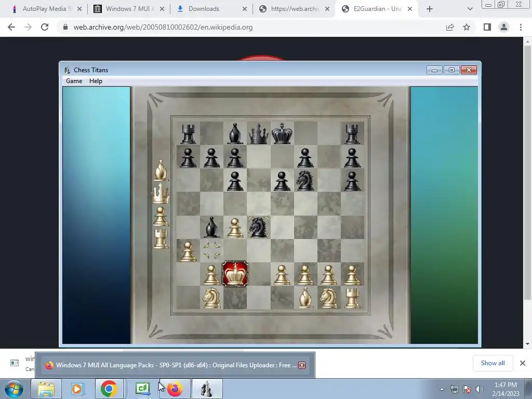Click the network icon in the tray
Image resolution: width=532 pixels, height=399 pixels.
click(454, 389)
